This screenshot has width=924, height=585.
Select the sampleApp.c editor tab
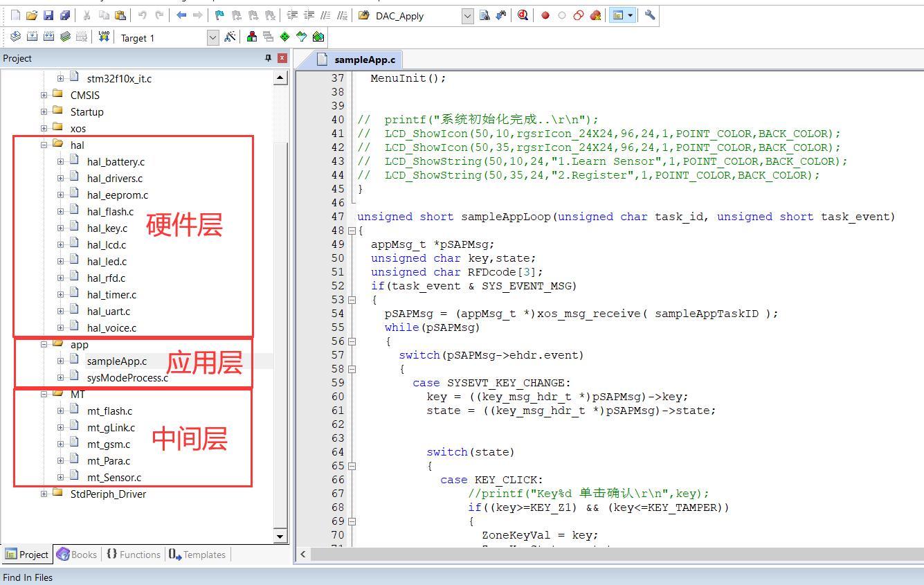tap(357, 60)
